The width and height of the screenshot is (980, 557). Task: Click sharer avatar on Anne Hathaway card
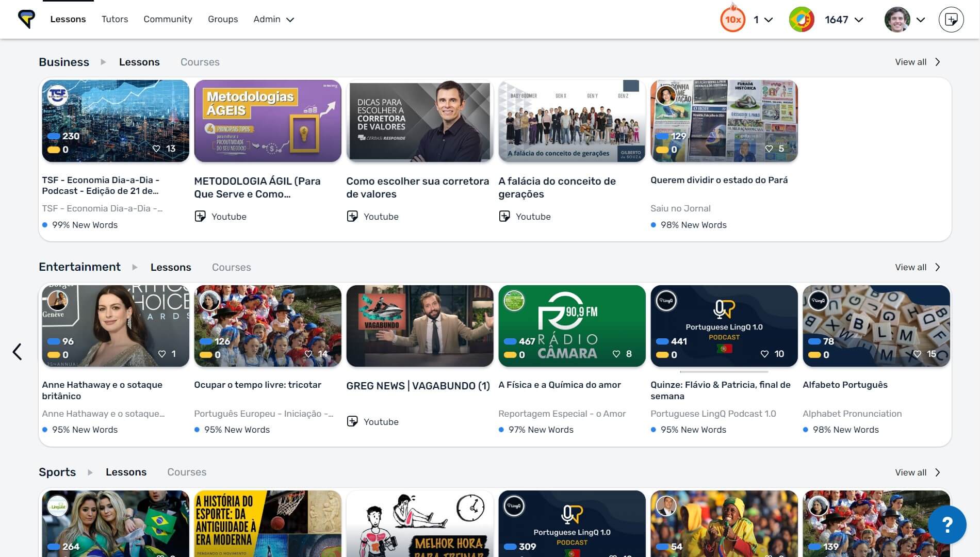(x=57, y=301)
